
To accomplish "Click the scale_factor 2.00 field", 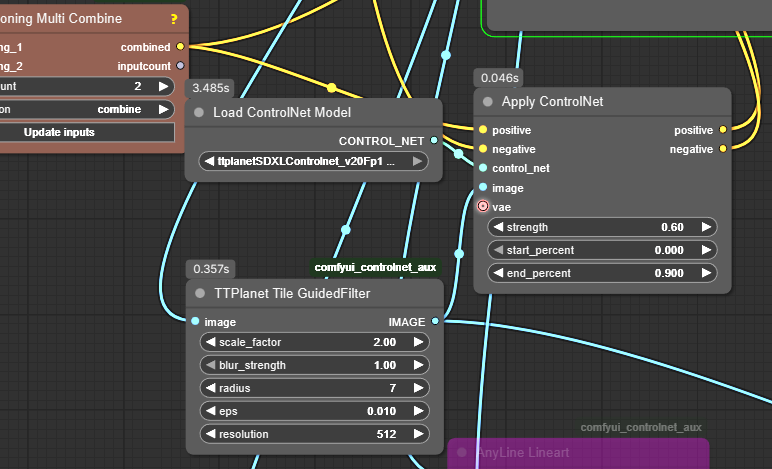I will (x=315, y=342).
